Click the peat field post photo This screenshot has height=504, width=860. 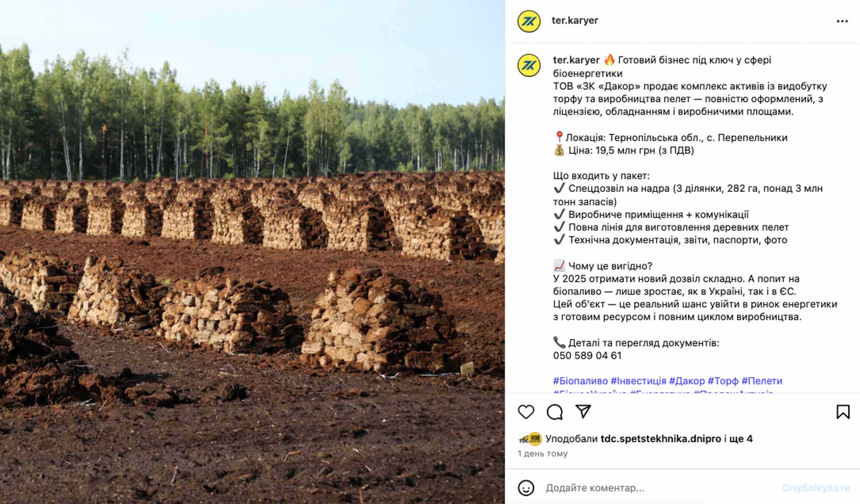point(253,252)
